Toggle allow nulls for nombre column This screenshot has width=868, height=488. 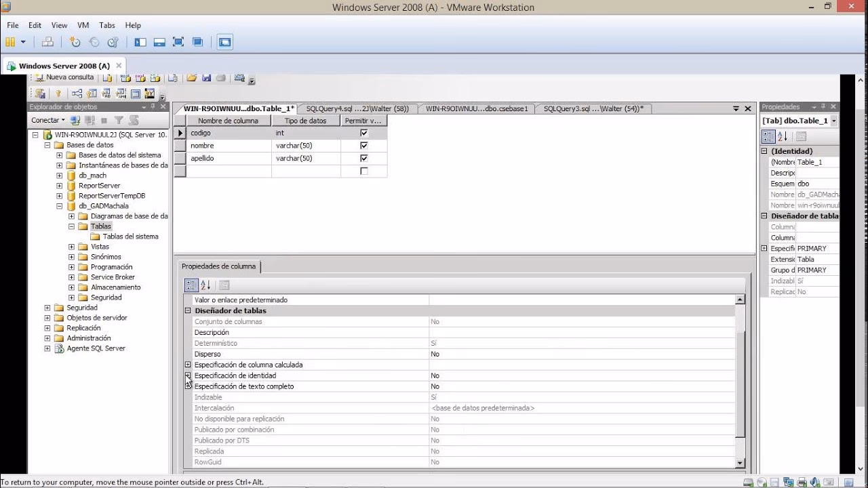[364, 146]
